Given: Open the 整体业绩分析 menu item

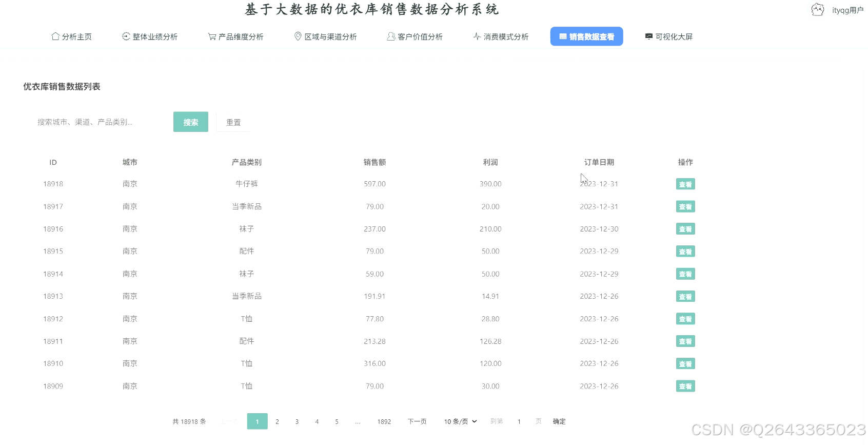Looking at the screenshot, I should pyautogui.click(x=150, y=36).
